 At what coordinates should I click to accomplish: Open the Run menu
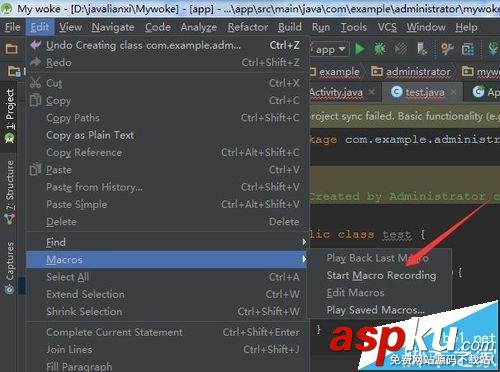321,27
